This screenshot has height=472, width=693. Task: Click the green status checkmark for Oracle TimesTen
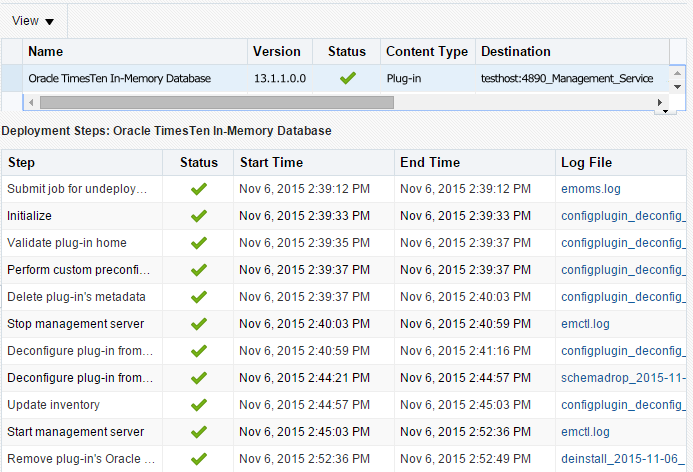coord(347,78)
